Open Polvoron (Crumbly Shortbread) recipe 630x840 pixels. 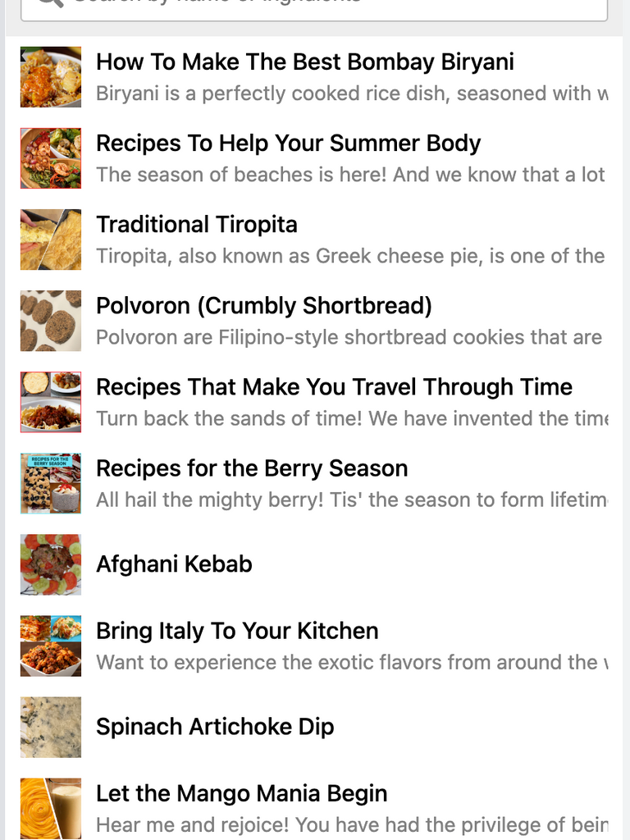[264, 306]
